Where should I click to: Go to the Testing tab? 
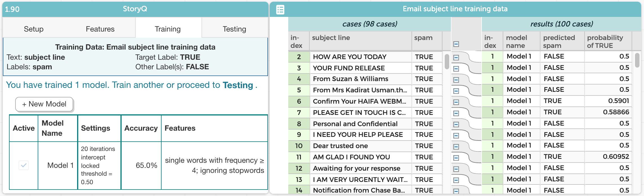[x=234, y=29]
